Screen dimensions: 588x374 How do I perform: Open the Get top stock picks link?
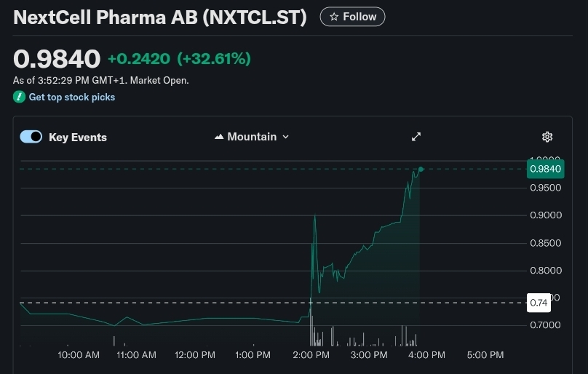(71, 97)
